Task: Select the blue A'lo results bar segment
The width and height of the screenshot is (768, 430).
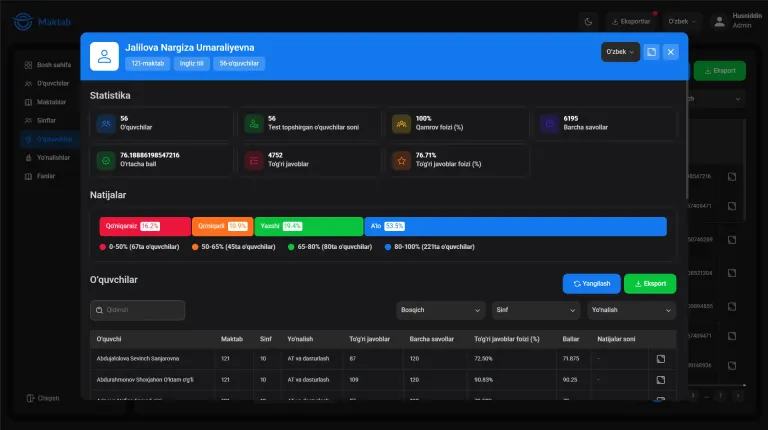Action: tap(516, 226)
